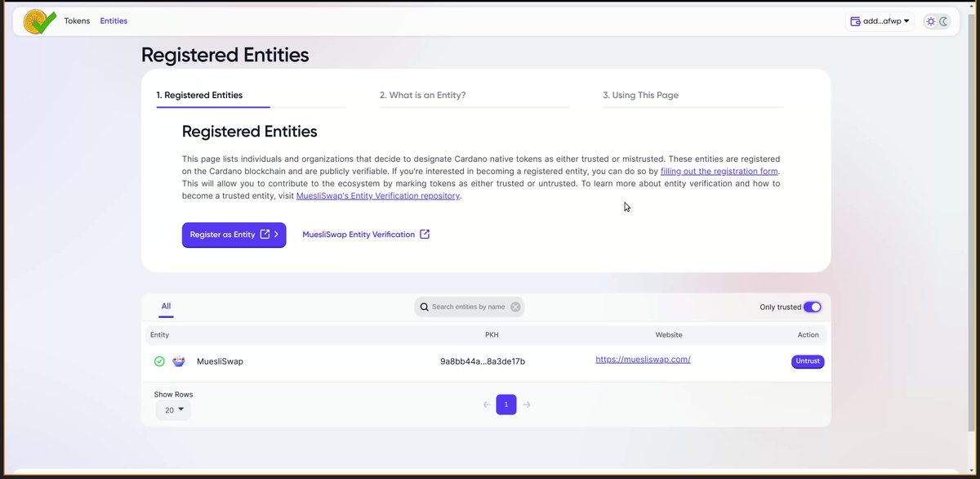Go to previous page with left arrow
Viewport: 980px width, 479px height.
[x=487, y=405]
